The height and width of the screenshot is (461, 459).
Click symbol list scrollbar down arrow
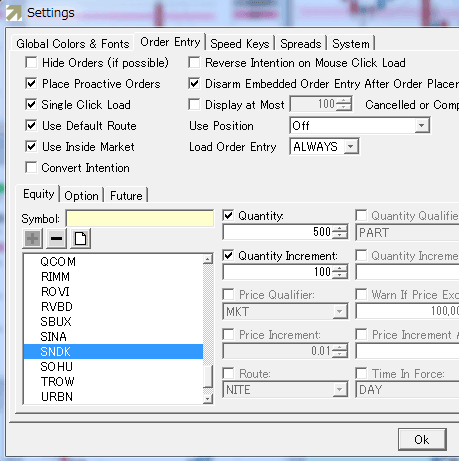(208, 399)
